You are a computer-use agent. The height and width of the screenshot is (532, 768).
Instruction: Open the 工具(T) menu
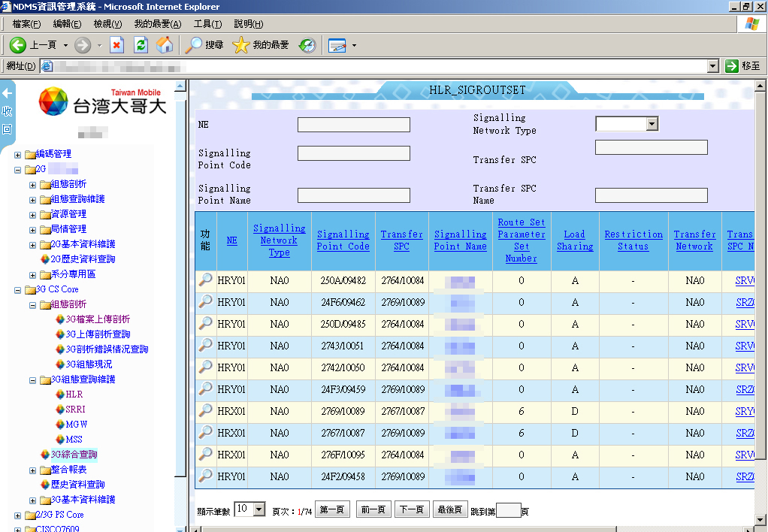click(207, 24)
